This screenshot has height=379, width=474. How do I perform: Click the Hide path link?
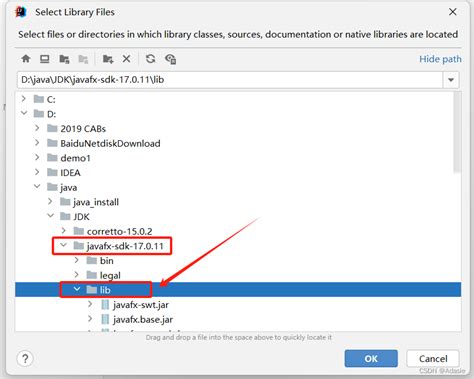click(440, 59)
